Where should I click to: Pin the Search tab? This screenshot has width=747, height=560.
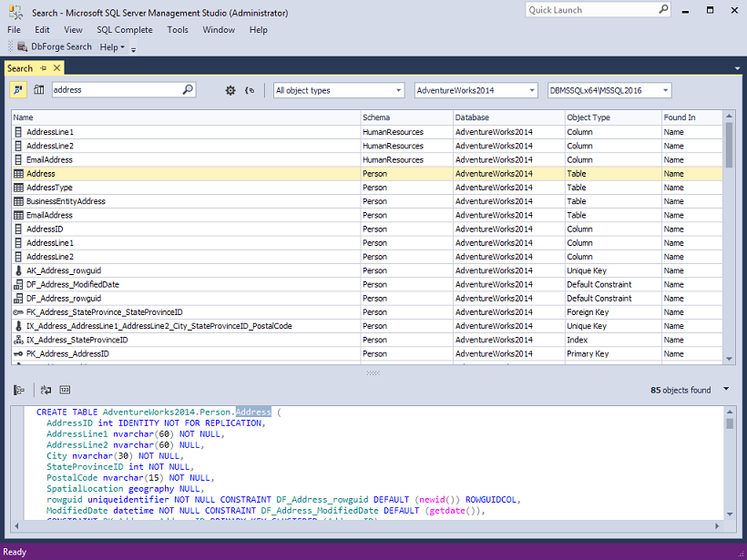tap(43, 68)
